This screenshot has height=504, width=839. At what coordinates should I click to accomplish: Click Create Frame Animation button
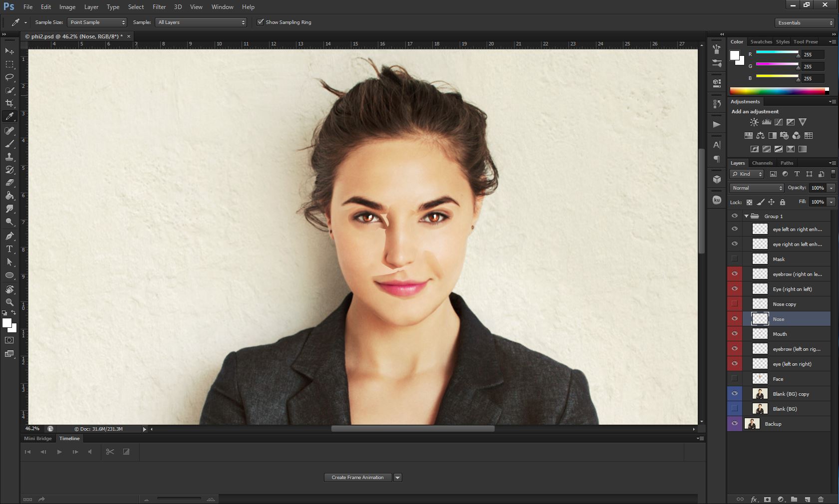click(x=358, y=478)
